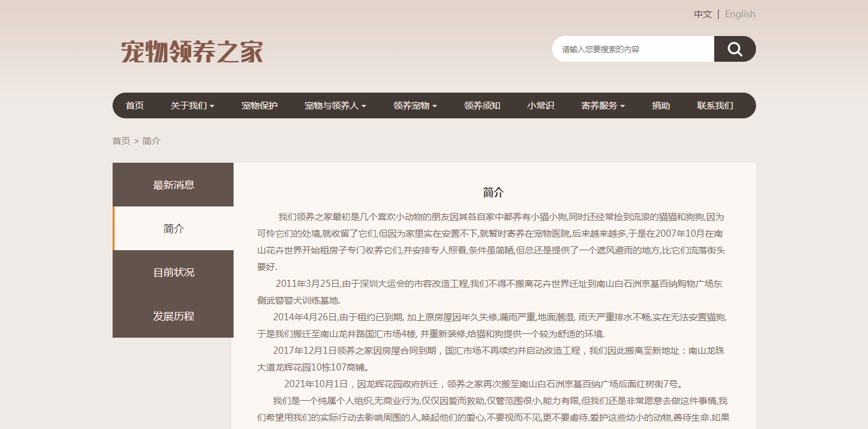Select 最新消息 sidebar tab
This screenshot has height=429, width=868.
[x=173, y=185]
